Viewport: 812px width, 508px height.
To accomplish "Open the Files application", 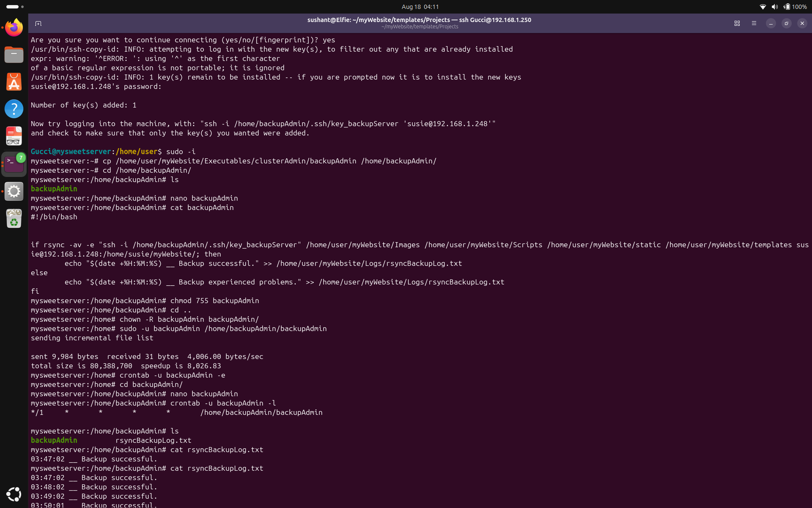I will pyautogui.click(x=14, y=55).
